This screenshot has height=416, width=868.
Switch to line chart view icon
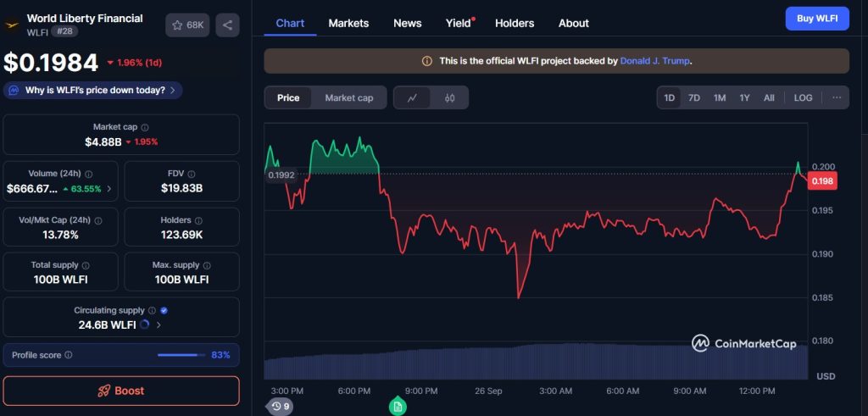click(412, 97)
